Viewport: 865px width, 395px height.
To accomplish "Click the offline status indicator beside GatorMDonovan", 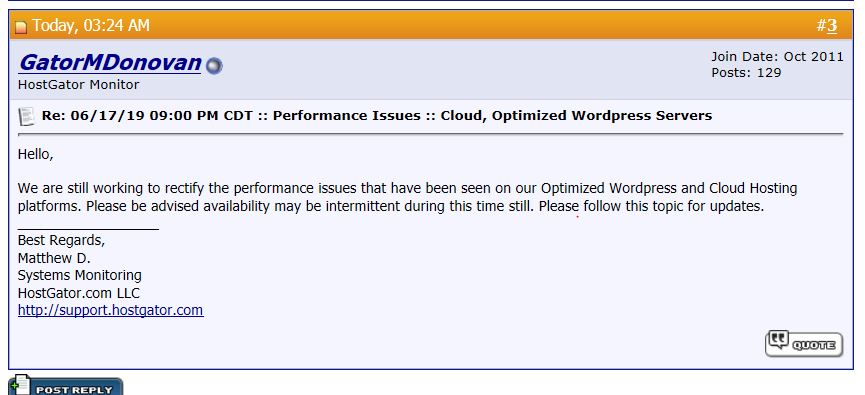I will pos(214,66).
